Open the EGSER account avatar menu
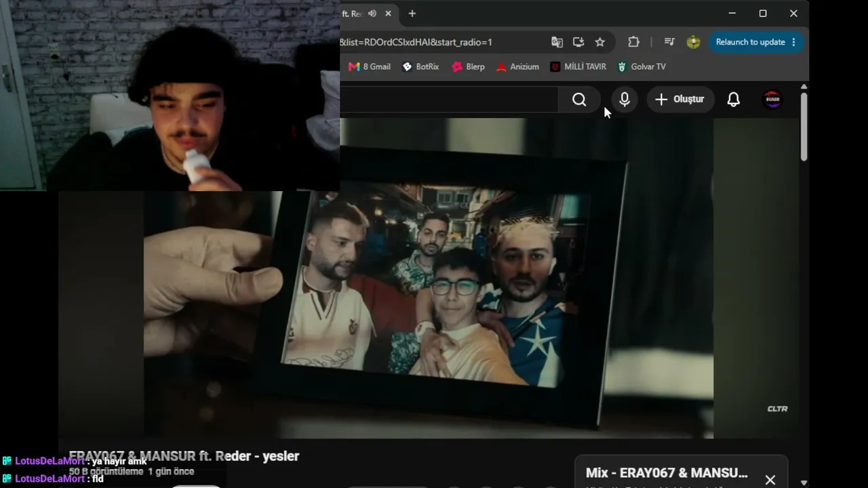 coord(772,100)
